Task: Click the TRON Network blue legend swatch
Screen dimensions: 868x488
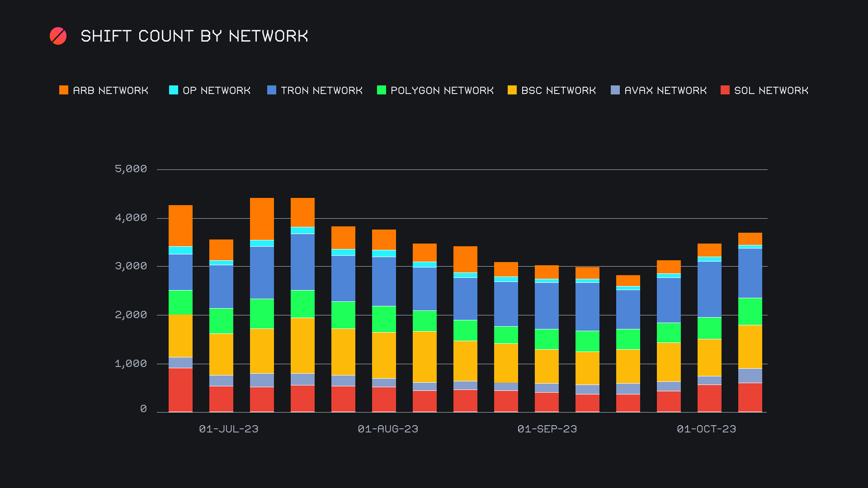Action: click(272, 90)
